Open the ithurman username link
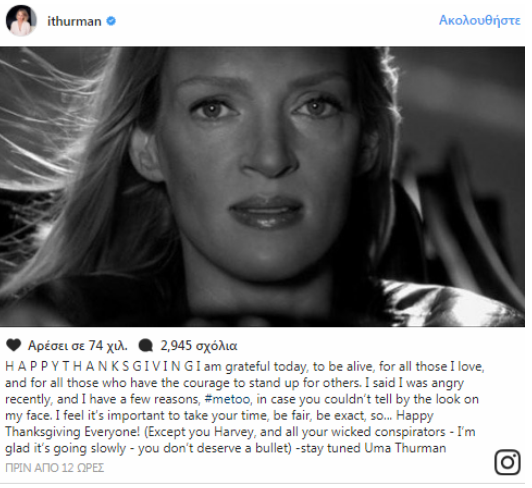This screenshot has width=532, height=488. (x=74, y=21)
